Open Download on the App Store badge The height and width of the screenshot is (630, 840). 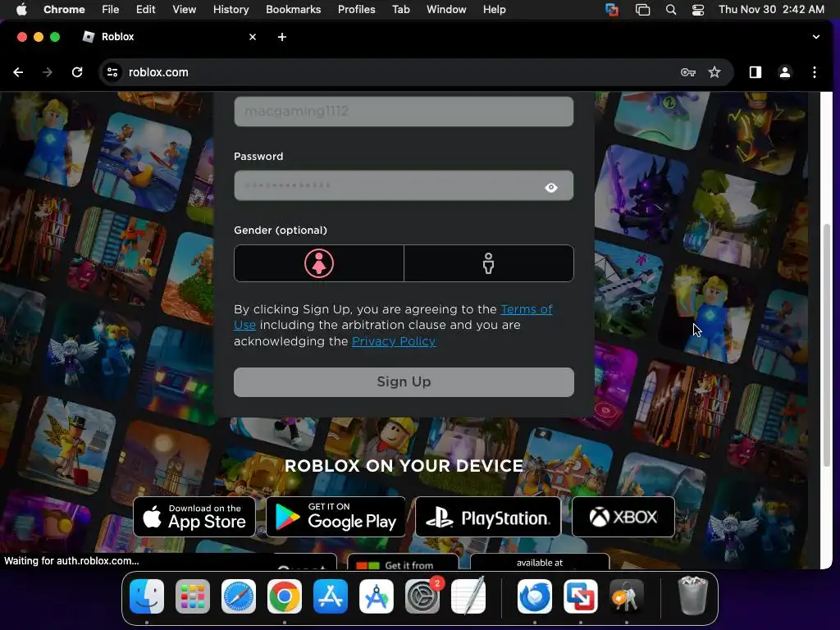(194, 517)
